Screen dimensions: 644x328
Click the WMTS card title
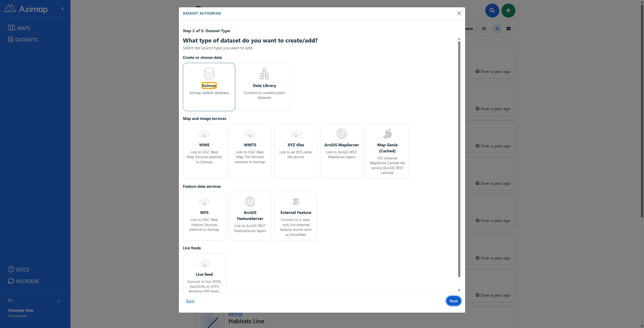[250, 145]
